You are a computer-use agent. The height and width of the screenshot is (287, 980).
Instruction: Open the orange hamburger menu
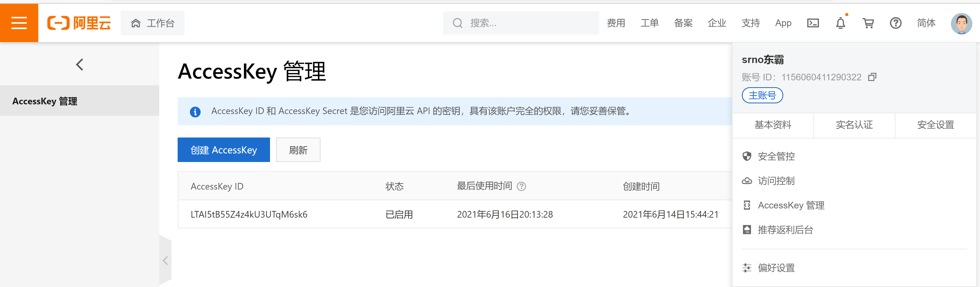coord(19,23)
